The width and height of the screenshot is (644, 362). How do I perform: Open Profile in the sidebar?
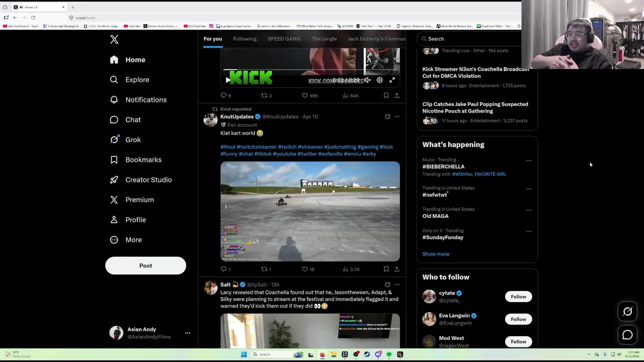(x=128, y=220)
